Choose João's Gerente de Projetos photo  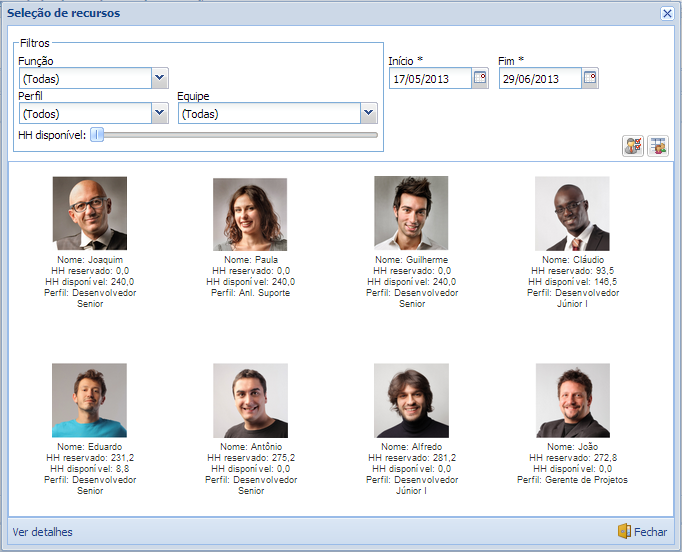tap(572, 400)
